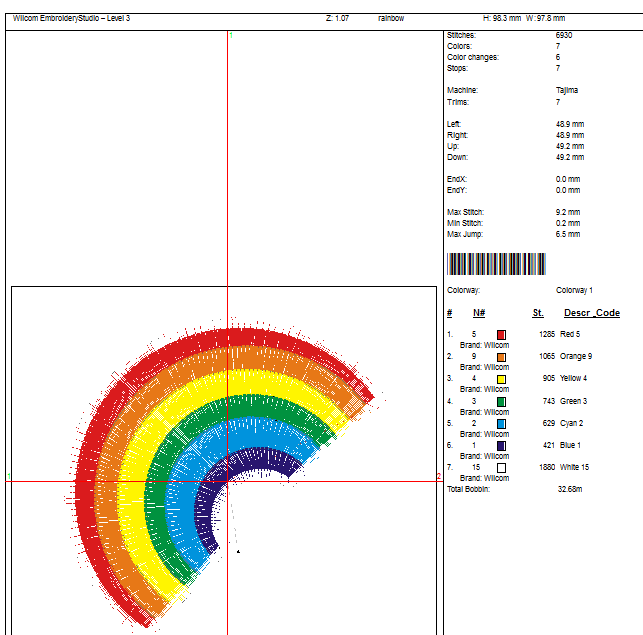This screenshot has width=643, height=635.
Task: Click the Stitches count 6930
Action: 564,35
